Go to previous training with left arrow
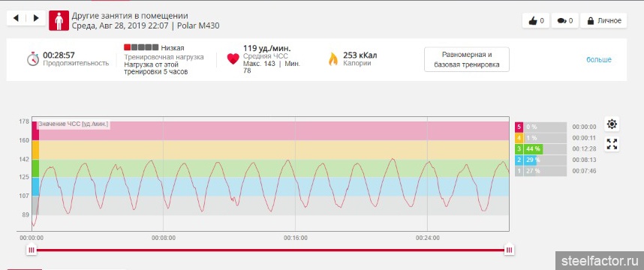 point(17,18)
